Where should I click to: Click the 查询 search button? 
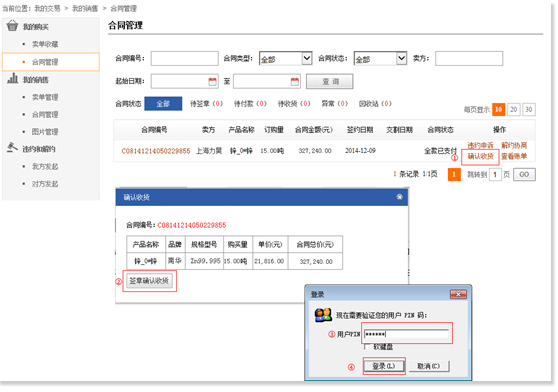330,81
